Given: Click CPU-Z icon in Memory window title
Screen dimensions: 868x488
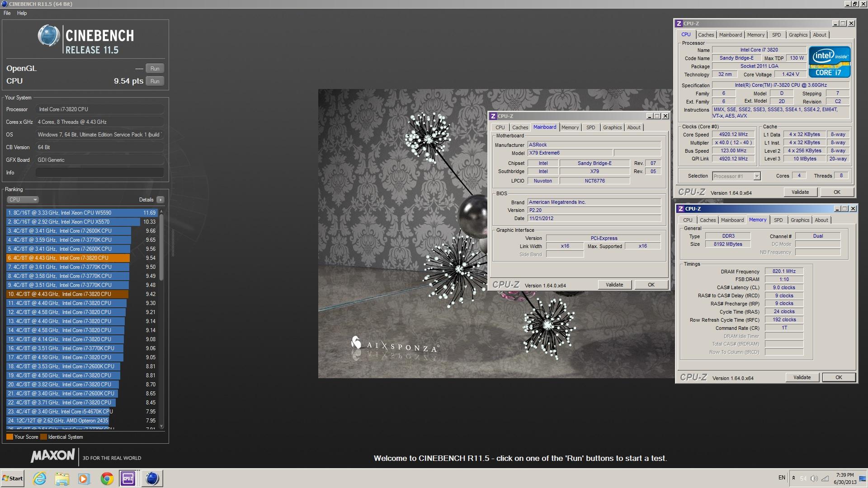Looking at the screenshot, I should click(680, 209).
